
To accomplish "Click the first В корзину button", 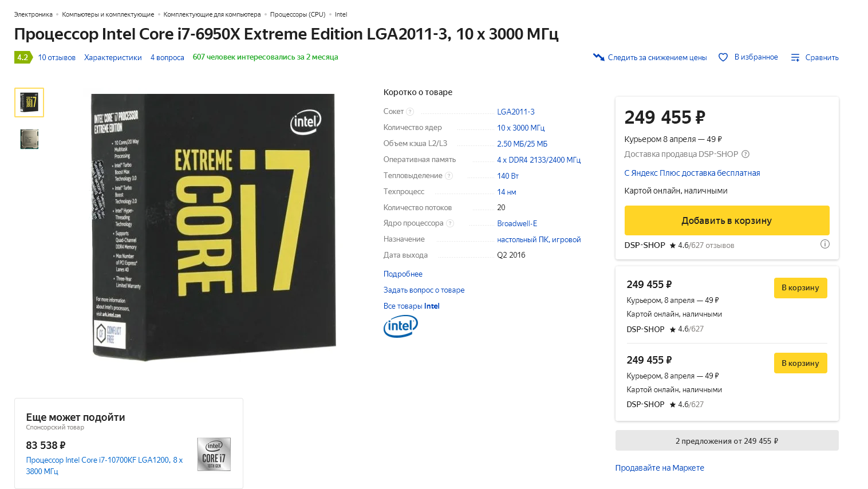I will pyautogui.click(x=800, y=287).
